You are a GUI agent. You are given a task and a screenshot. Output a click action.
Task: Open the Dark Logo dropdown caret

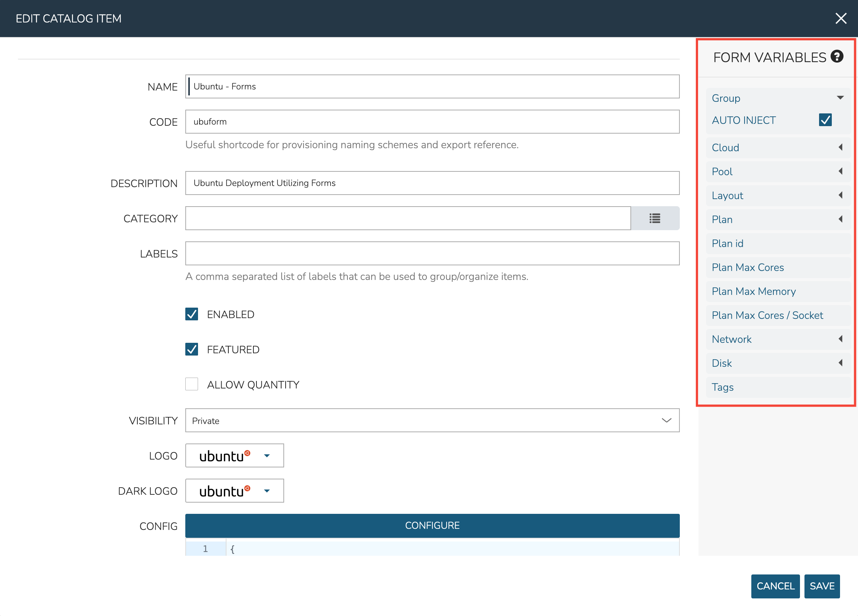(x=267, y=491)
